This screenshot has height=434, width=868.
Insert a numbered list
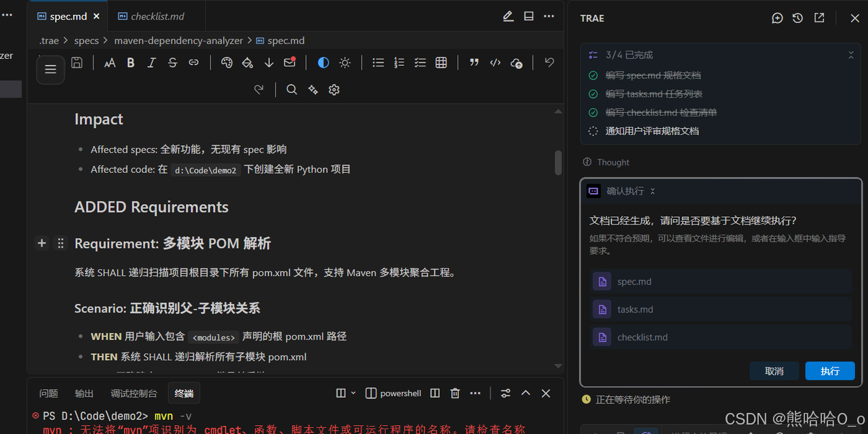[399, 62]
